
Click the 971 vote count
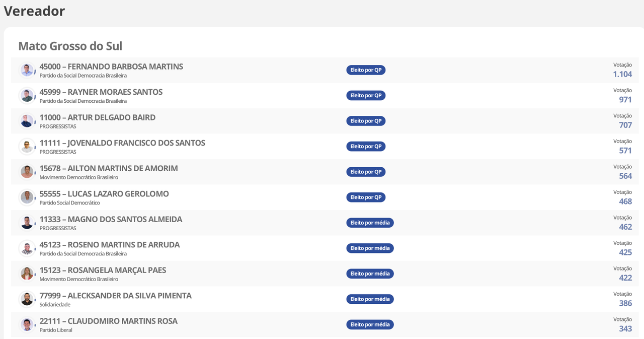[625, 100]
